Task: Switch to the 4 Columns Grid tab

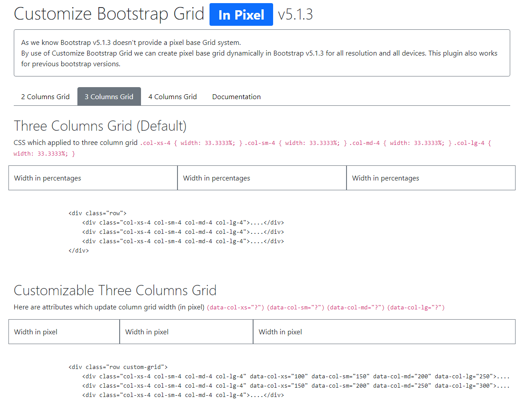Action: (x=172, y=96)
